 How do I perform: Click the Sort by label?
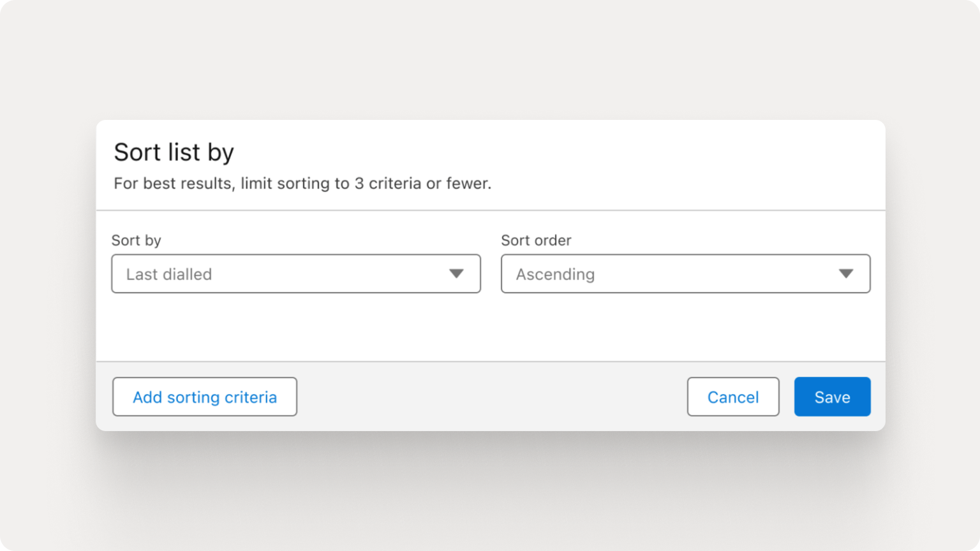tap(136, 240)
